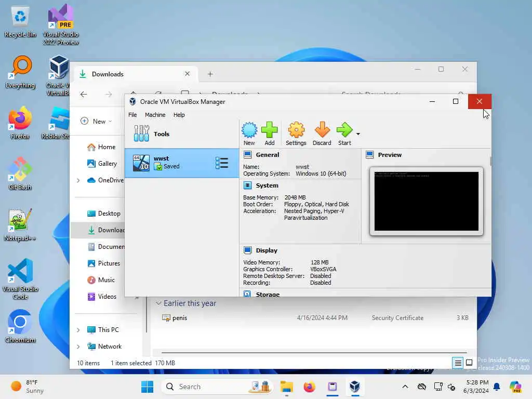Image resolution: width=532 pixels, height=399 pixels.
Task: Open Recycle Bin desktop icon
Action: click(x=20, y=22)
